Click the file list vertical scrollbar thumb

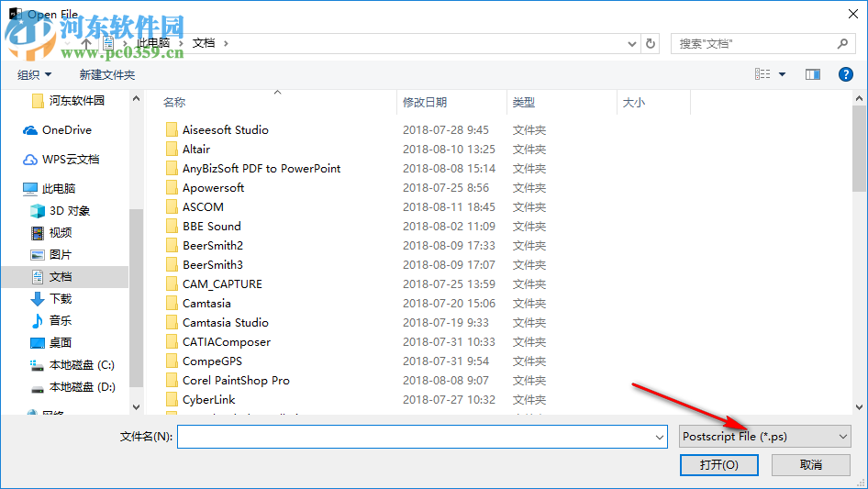point(859,149)
